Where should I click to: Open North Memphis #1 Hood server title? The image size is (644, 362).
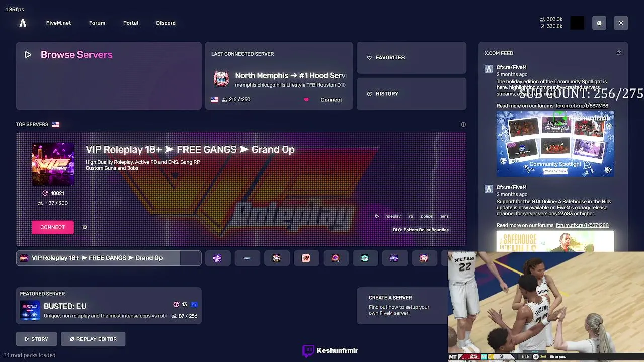[x=290, y=76]
